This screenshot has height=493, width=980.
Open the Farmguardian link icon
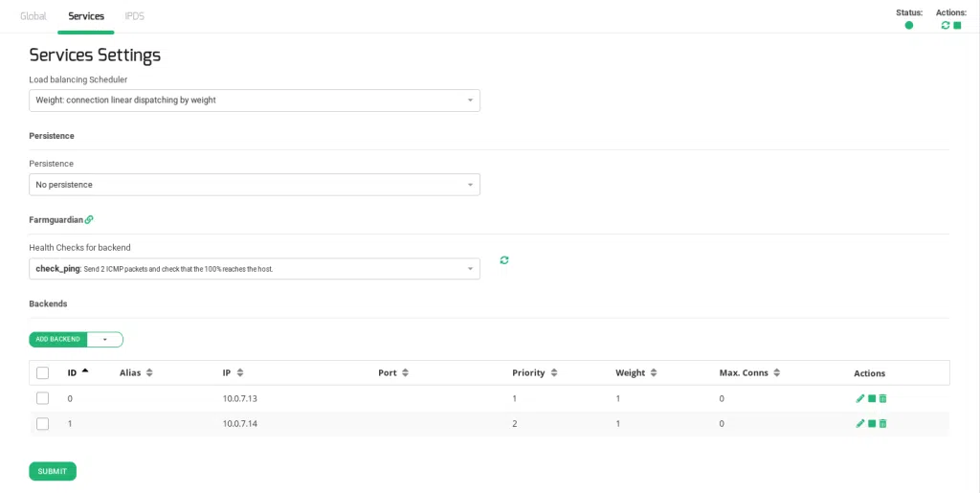89,219
